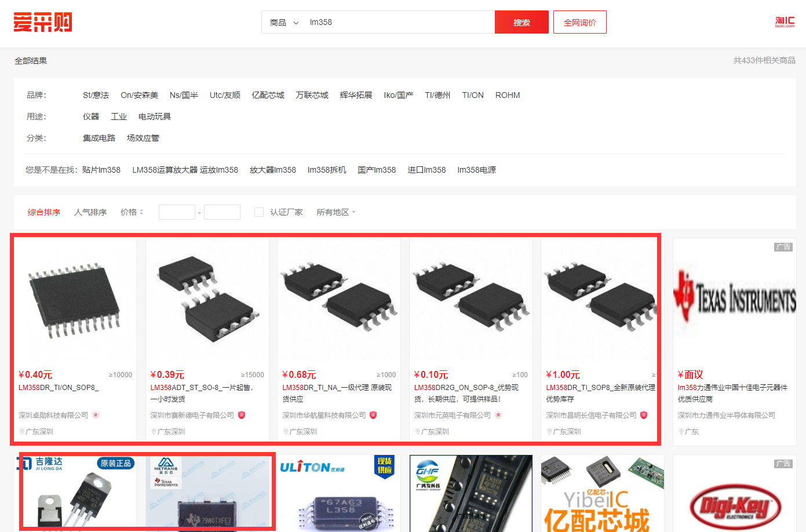Expand the 商品 search type dropdown
806x532 pixels.
click(284, 23)
